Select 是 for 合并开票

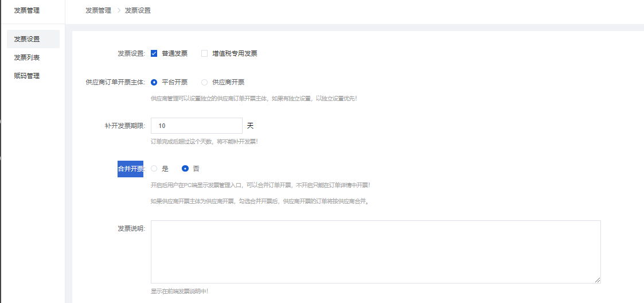154,169
